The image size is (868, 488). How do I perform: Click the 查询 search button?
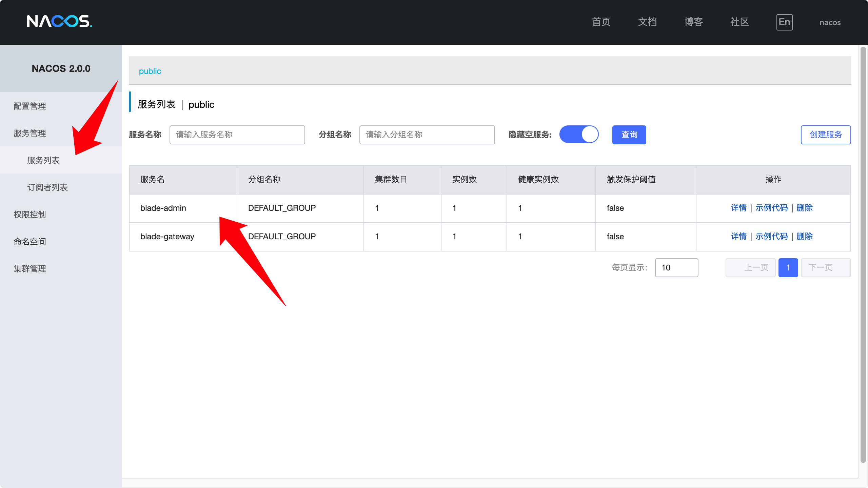tap(629, 135)
